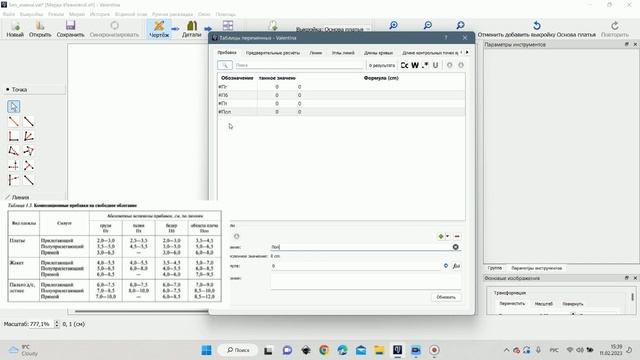
Task: Click the Открыть toolbar icon
Action: click(x=40, y=26)
